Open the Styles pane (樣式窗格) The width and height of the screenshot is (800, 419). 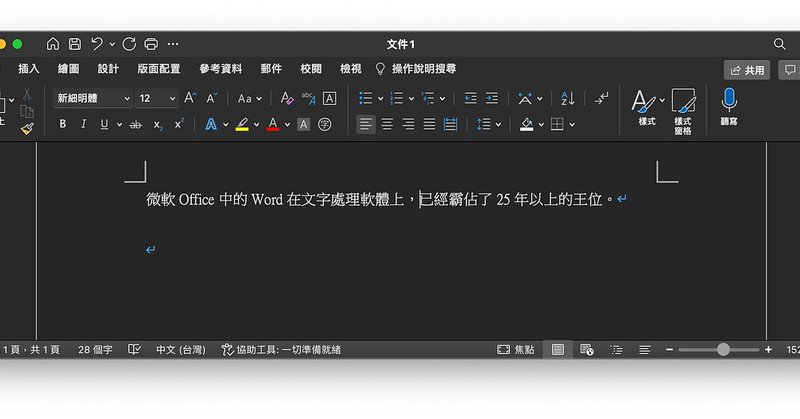pos(683,111)
